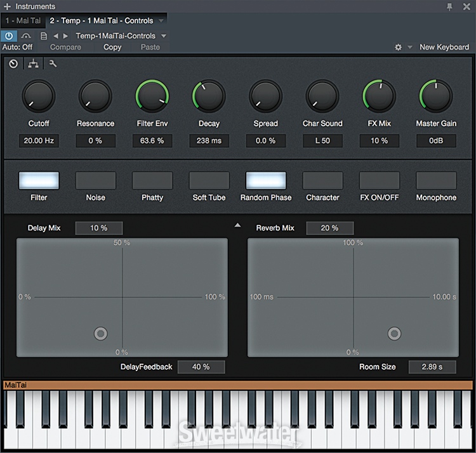This screenshot has width=476, height=453.
Task: Click the Cutoff knob
Action: [39, 96]
